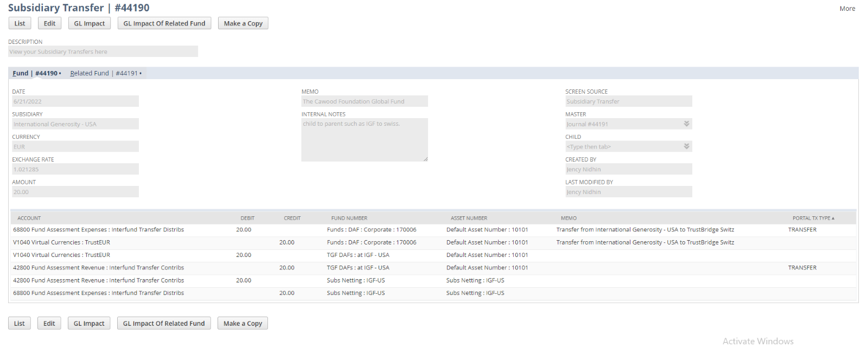Viewport: 868px width, 348px height.
Task: Click the Account column header
Action: click(29, 218)
